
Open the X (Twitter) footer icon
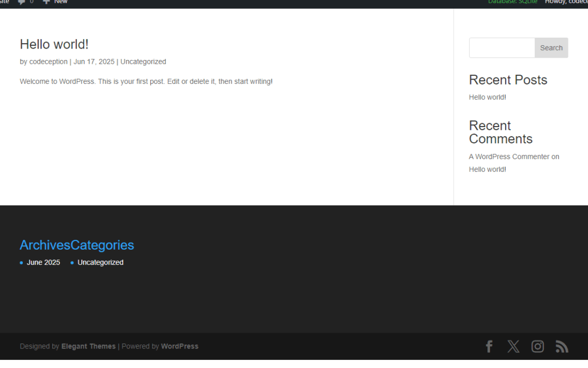pyautogui.click(x=513, y=346)
